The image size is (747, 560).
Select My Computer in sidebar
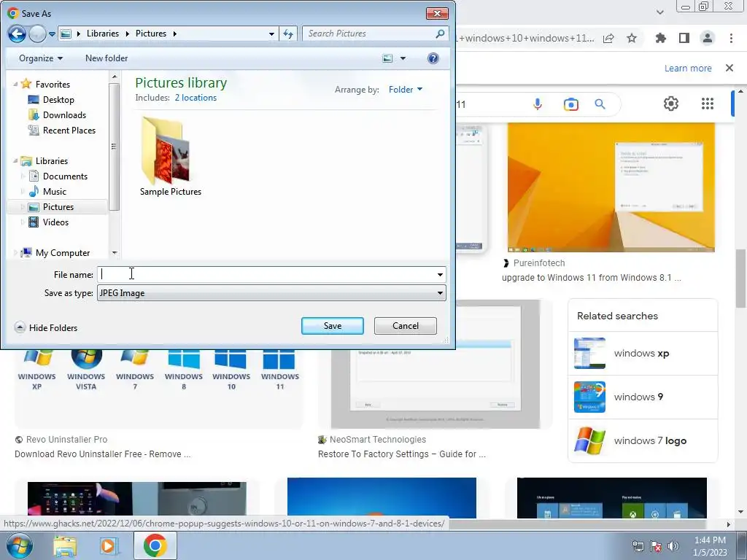(63, 253)
